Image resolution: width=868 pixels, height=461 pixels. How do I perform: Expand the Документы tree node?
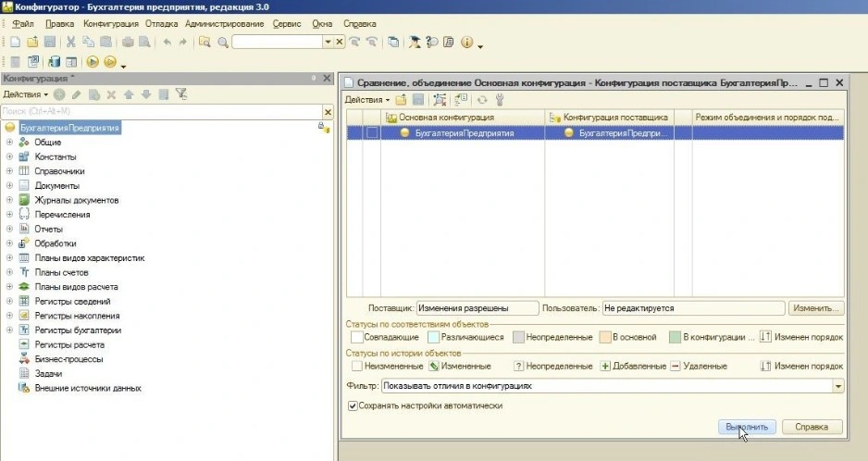[x=9, y=186]
